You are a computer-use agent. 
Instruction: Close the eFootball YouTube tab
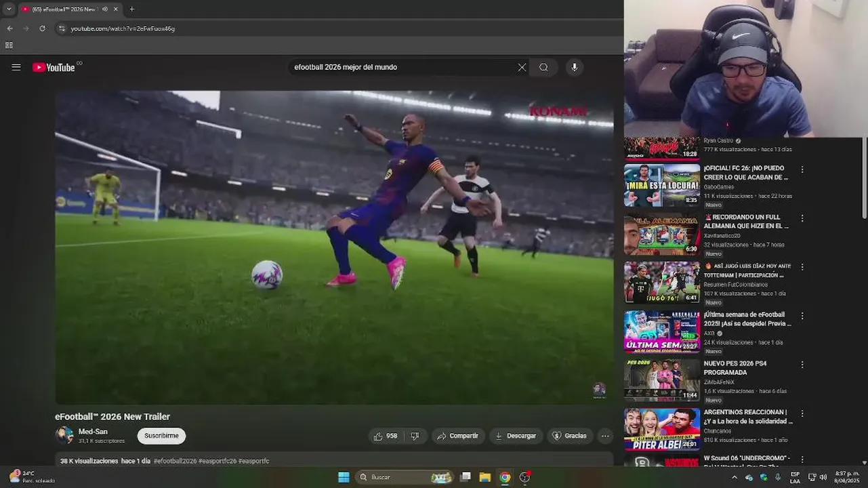pyautogui.click(x=116, y=9)
